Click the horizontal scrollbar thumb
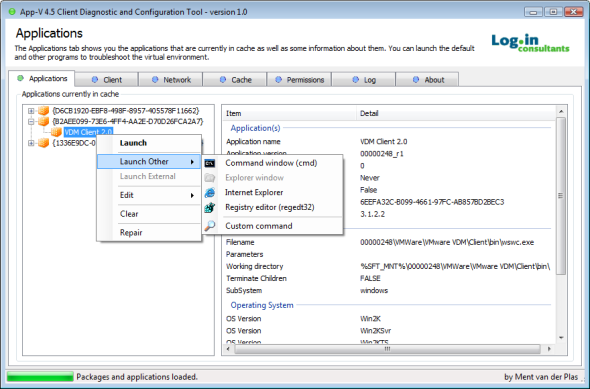Viewport: 590px width, 389px height. coord(387,349)
